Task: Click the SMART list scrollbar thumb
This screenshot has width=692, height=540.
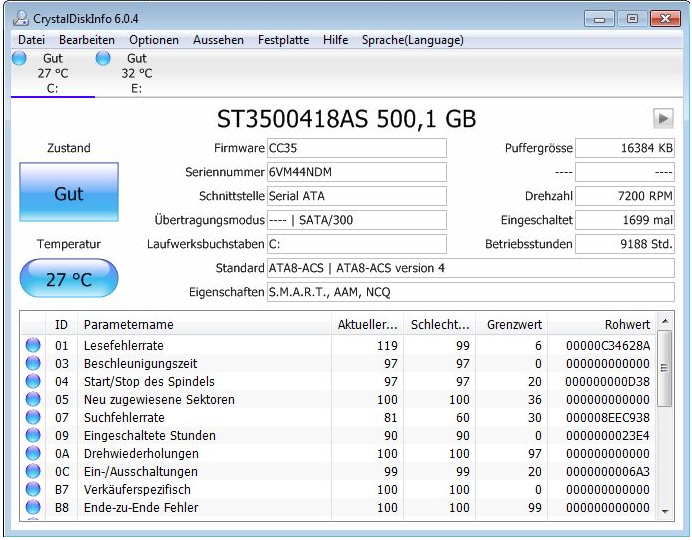Action: [665, 368]
